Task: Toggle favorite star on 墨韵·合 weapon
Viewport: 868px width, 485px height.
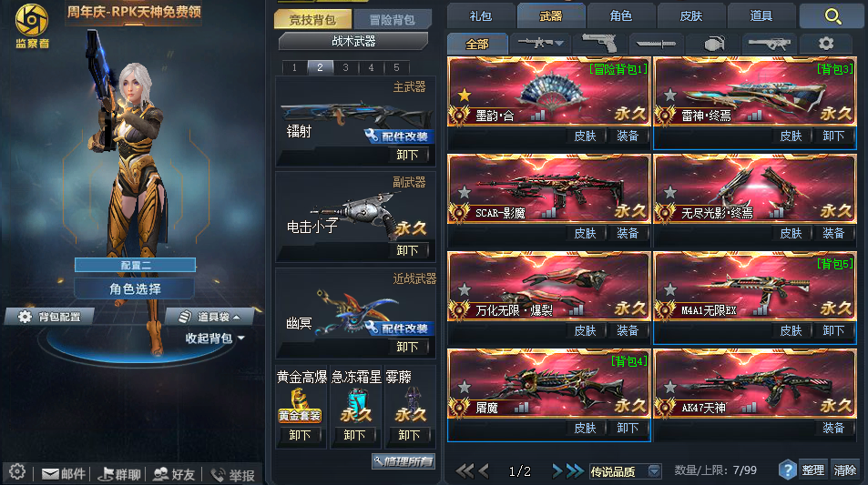Action: (465, 96)
